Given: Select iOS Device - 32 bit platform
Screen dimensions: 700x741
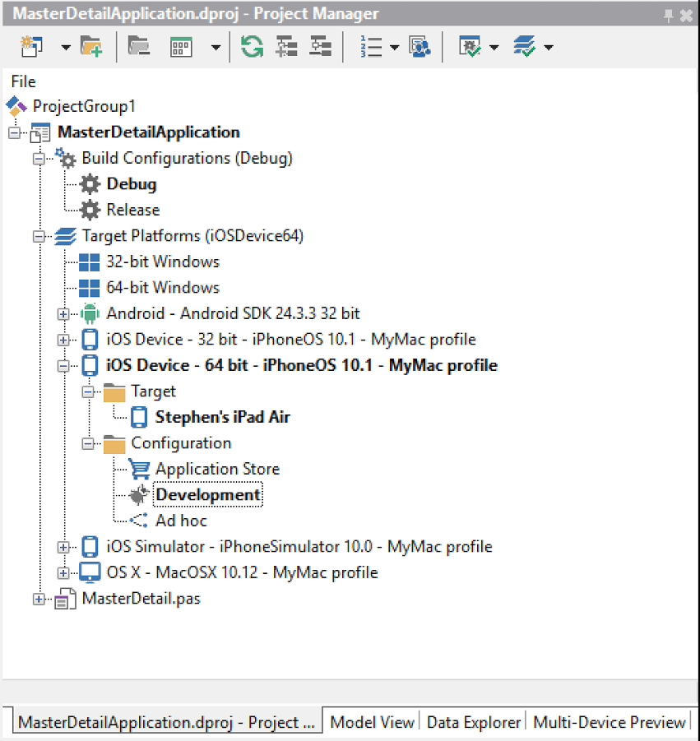Looking at the screenshot, I should coord(290,340).
